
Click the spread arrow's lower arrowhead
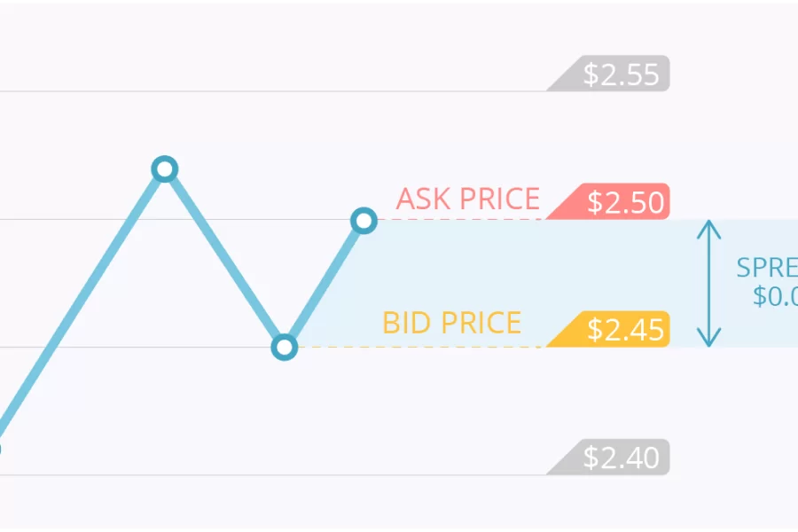(709, 338)
